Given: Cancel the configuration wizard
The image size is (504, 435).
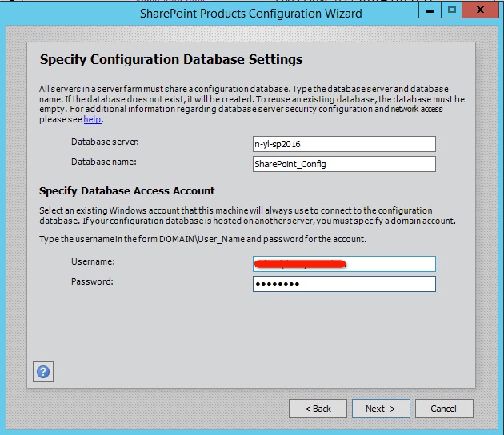Looking at the screenshot, I should point(444,409).
